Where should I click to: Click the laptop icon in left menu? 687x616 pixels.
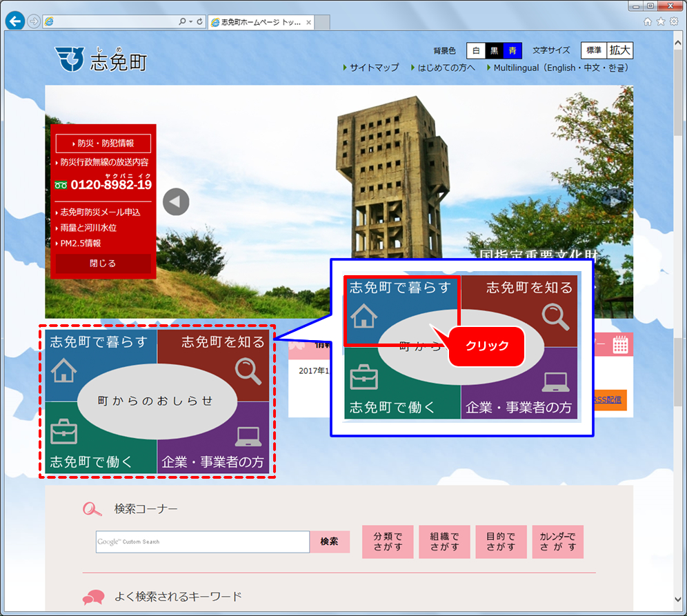point(248,437)
